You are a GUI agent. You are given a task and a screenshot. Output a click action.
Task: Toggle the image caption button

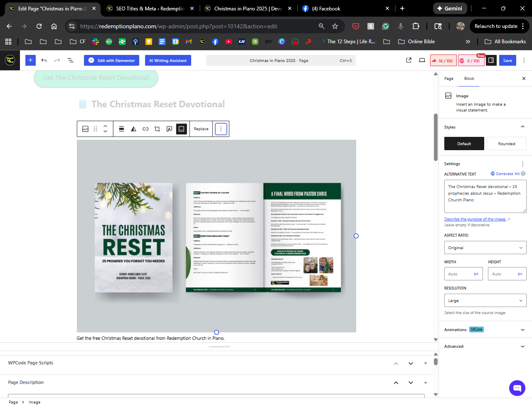click(181, 129)
